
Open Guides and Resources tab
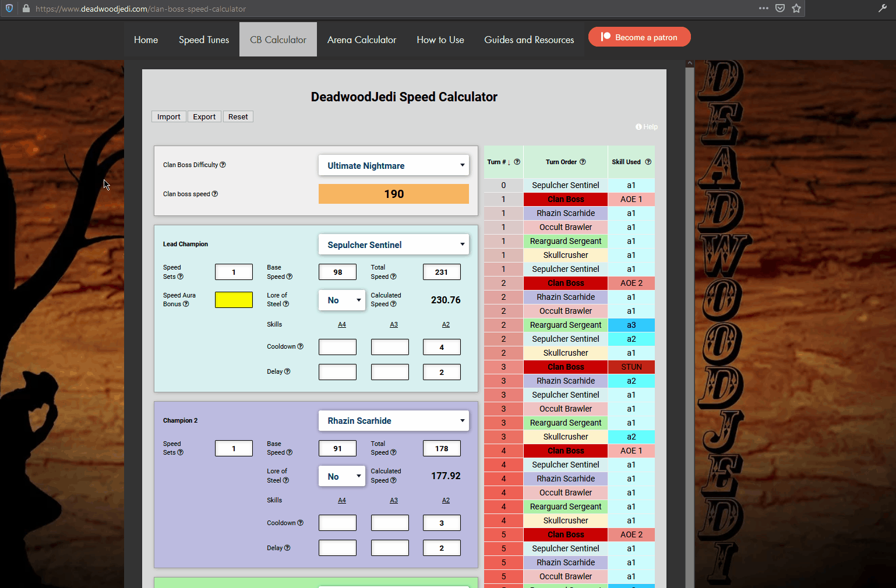[x=529, y=40]
